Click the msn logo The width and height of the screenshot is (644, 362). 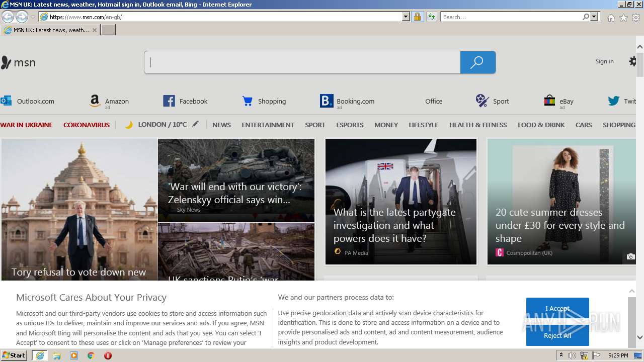pyautogui.click(x=18, y=62)
